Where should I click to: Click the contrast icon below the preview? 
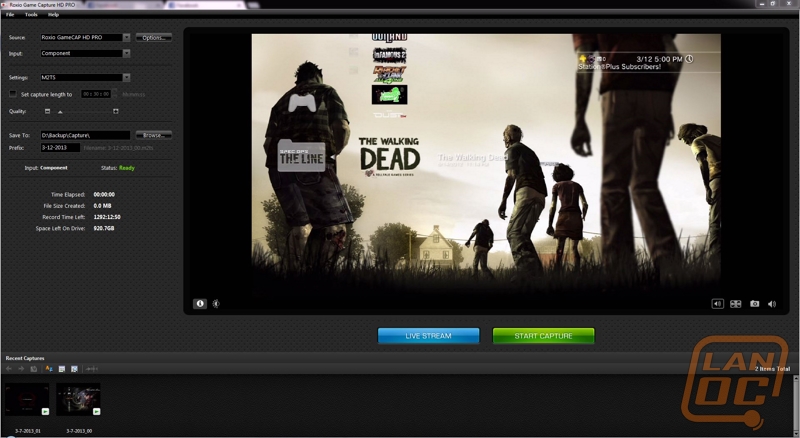[x=200, y=303]
